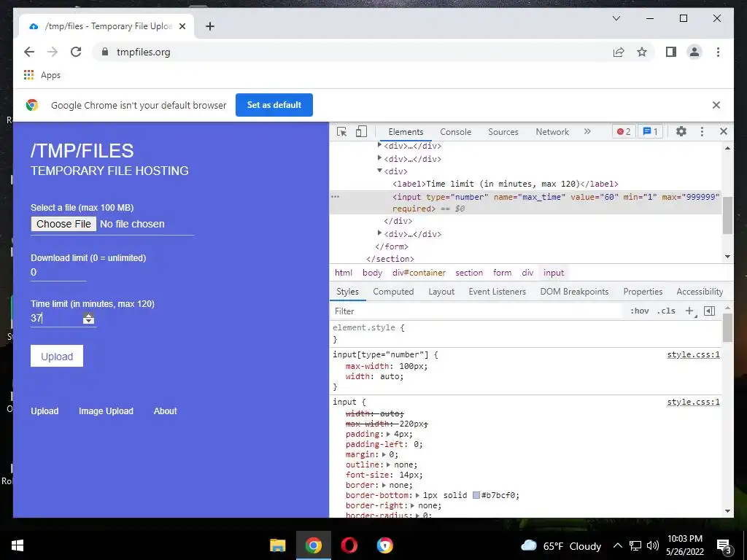Viewport: 747px width, 560px height.
Task: Add a new style rule plus icon
Action: click(689, 311)
